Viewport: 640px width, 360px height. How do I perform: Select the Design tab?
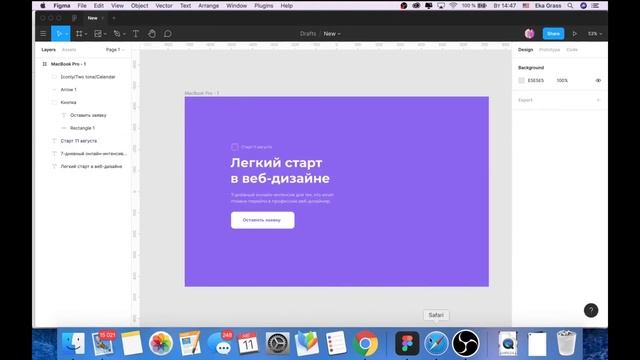point(526,50)
